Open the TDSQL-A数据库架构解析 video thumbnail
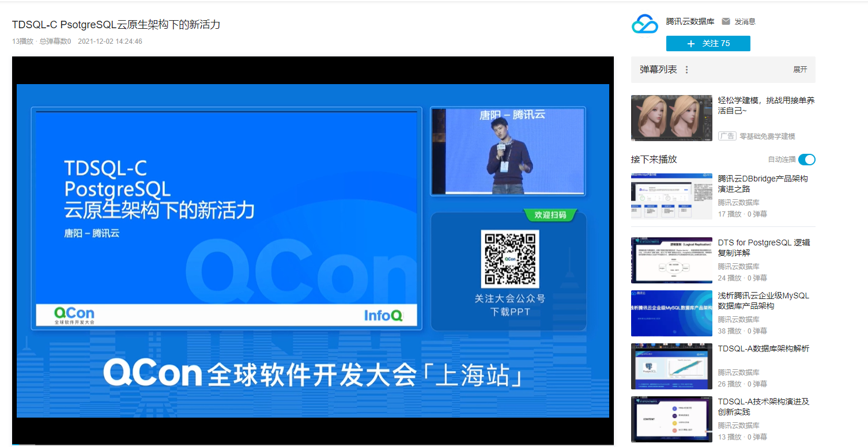This screenshot has width=868, height=447. pos(671,366)
